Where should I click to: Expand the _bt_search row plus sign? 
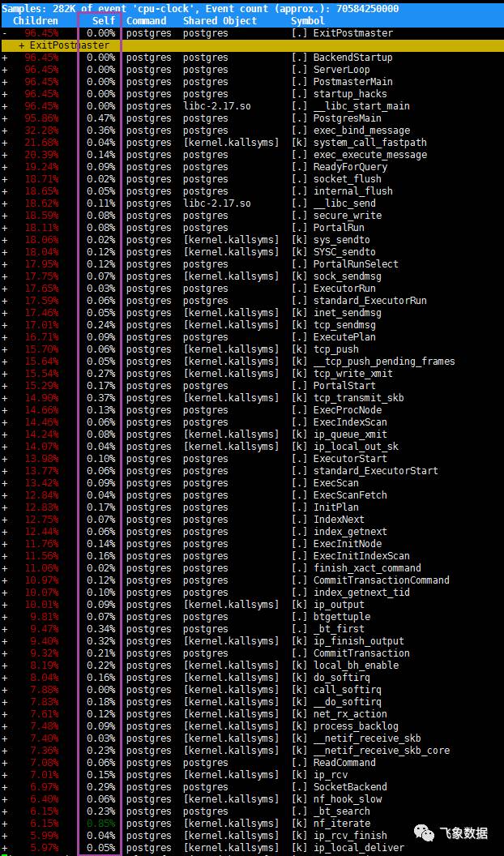pos(5,811)
